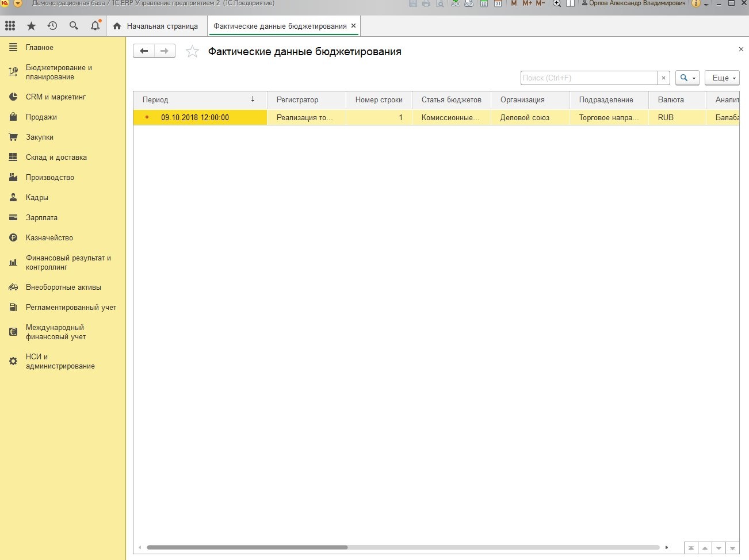749x560 pixels.
Task: Click the Зарплата card icon
Action: click(13, 218)
